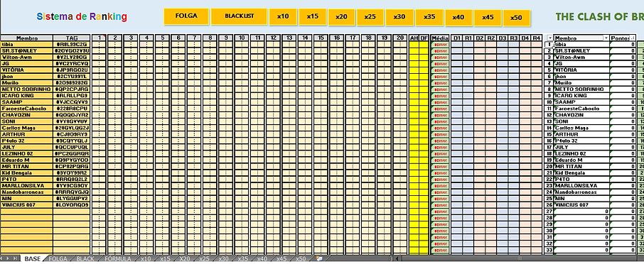Click the horizontal scrollbar left arrow
Image resolution: width=644 pixels, height=264 pixels.
(397, 258)
